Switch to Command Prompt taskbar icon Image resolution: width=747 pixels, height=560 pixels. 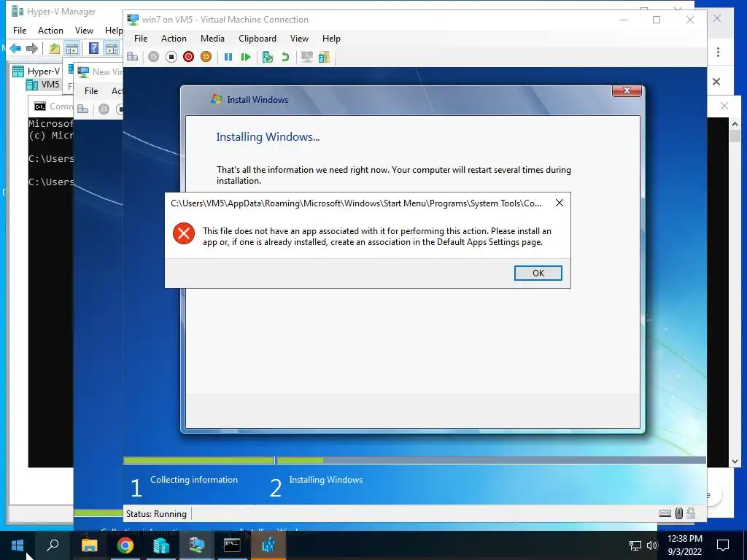[232, 545]
